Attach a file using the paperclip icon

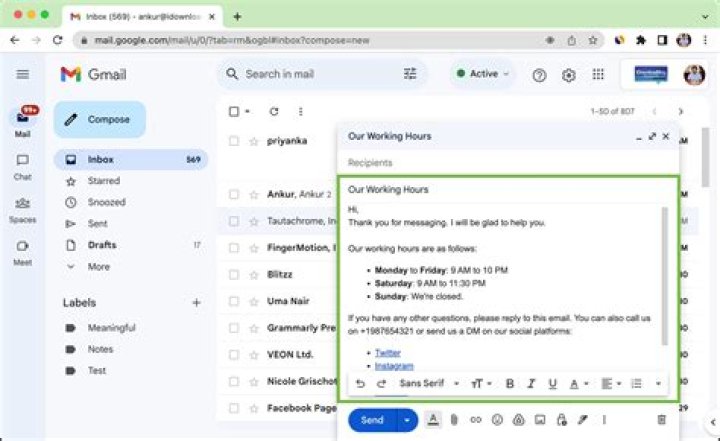[453, 420]
